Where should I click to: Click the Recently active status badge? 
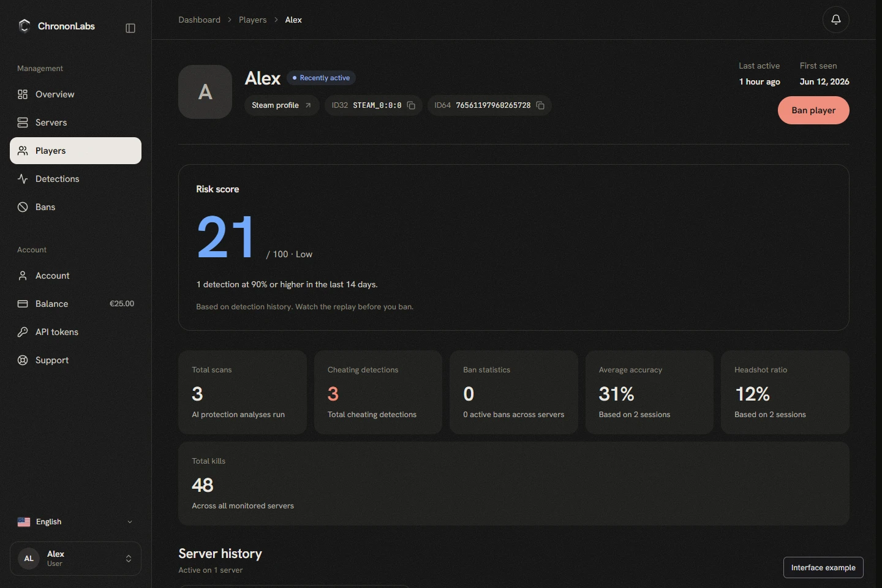(x=321, y=78)
